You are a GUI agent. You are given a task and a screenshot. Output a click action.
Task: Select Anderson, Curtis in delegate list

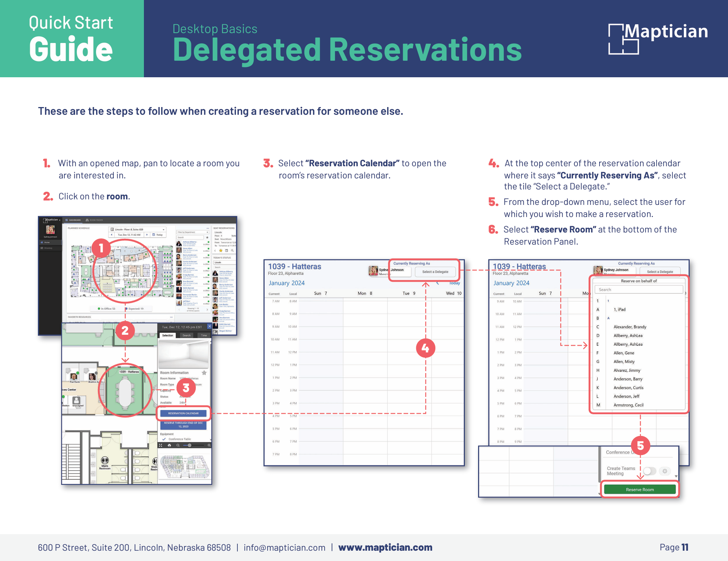pyautogui.click(x=629, y=388)
